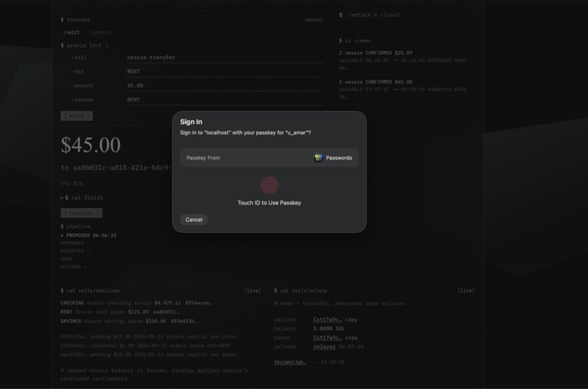Screen dimensions: 588x389
Task: Expand the '$ cat fields' disclosure
Action: 82,198
